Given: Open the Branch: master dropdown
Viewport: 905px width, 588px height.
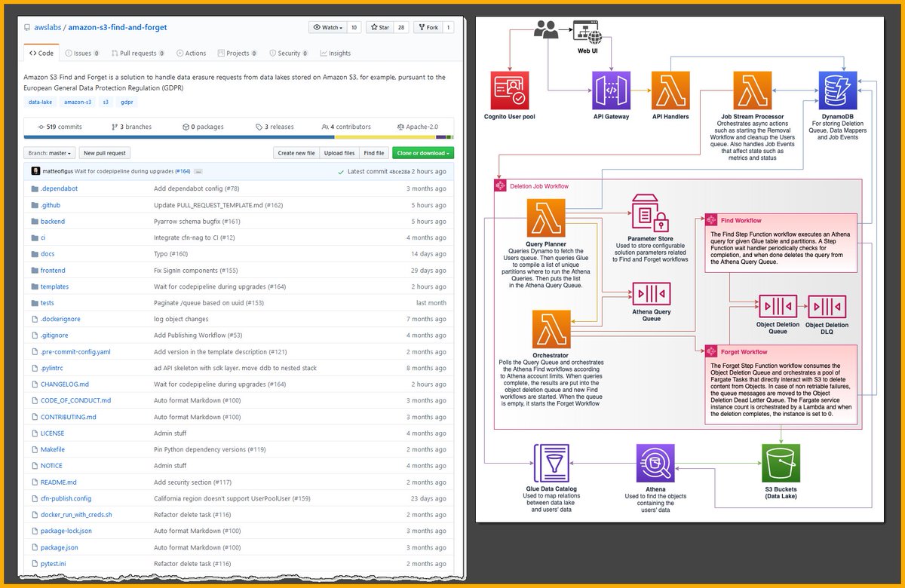Looking at the screenshot, I should [x=51, y=153].
